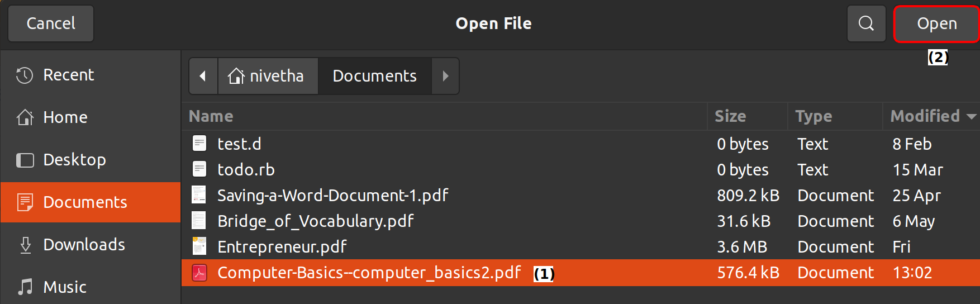Cancel the Open File dialog

(51, 23)
